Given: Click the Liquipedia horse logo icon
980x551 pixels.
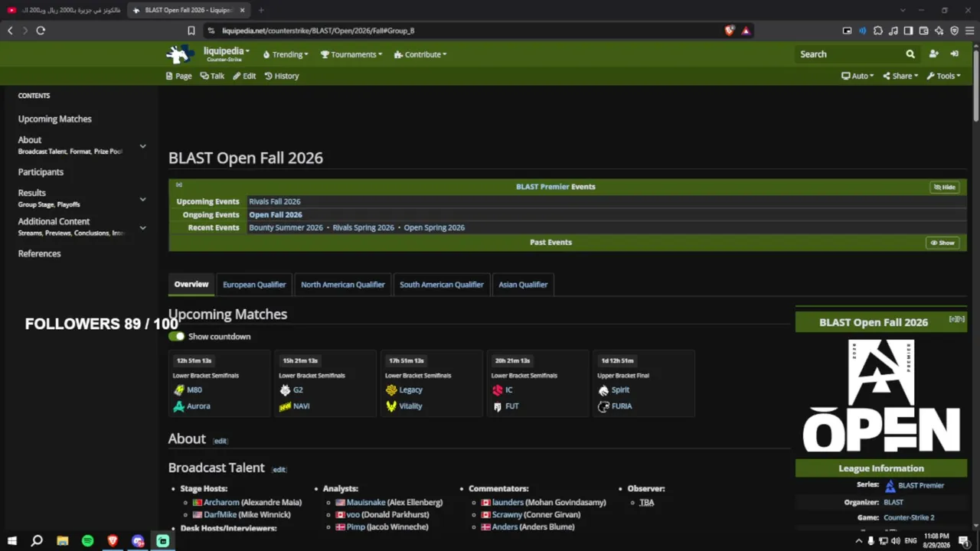Looking at the screenshot, I should (x=180, y=54).
